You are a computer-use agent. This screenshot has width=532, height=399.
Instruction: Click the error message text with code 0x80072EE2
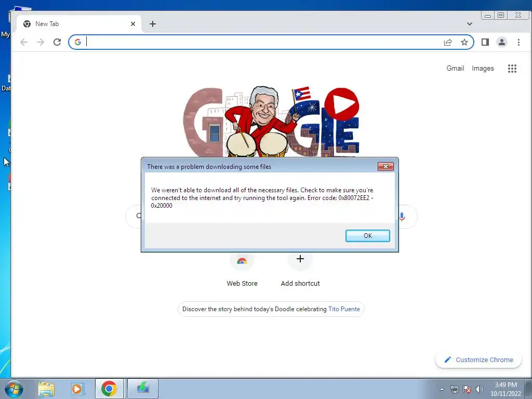coord(262,198)
